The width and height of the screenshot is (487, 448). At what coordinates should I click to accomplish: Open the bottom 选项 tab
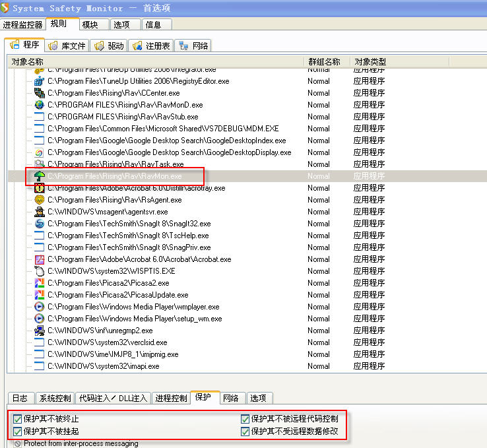tap(259, 399)
